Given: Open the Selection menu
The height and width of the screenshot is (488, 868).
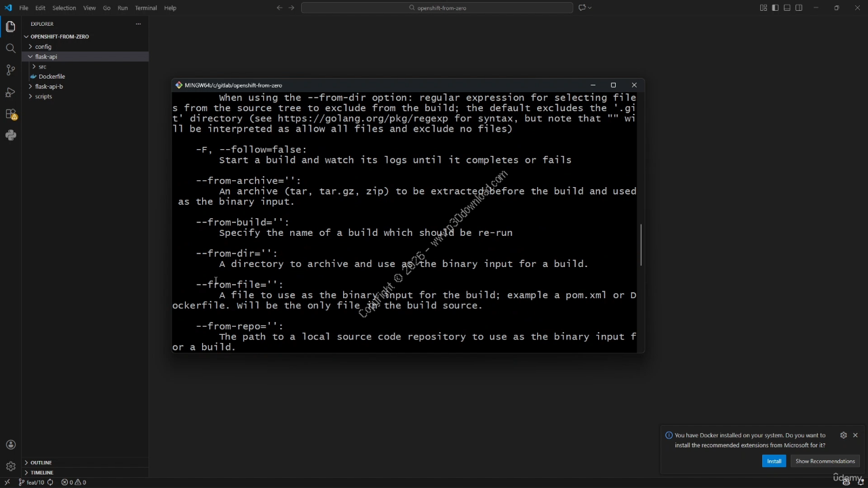Looking at the screenshot, I should [64, 8].
